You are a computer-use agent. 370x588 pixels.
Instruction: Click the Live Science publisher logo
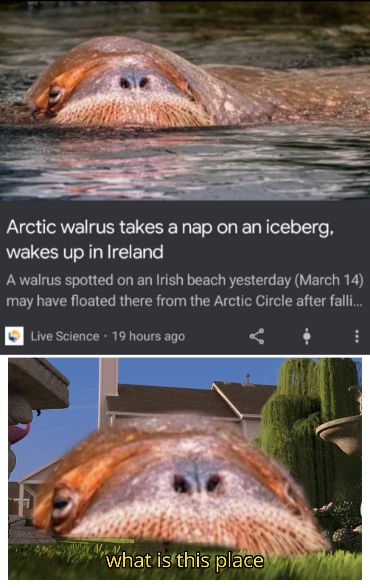14,336
